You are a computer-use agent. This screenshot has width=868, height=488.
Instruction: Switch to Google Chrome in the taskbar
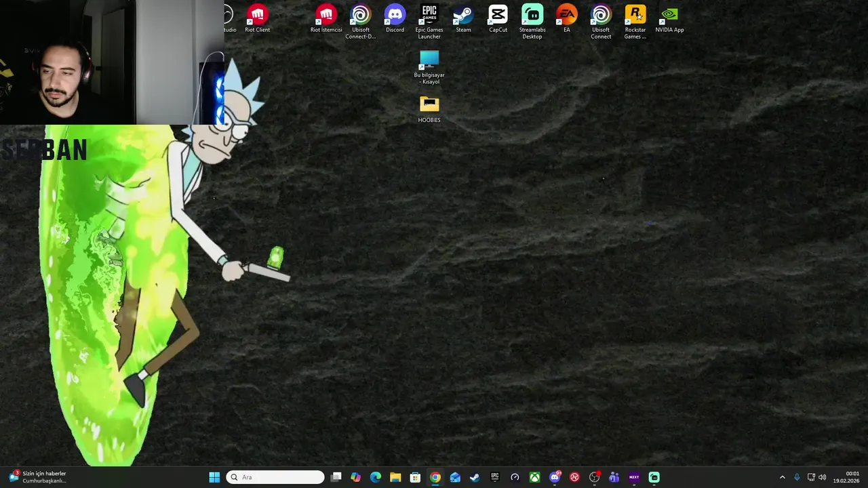(x=435, y=477)
